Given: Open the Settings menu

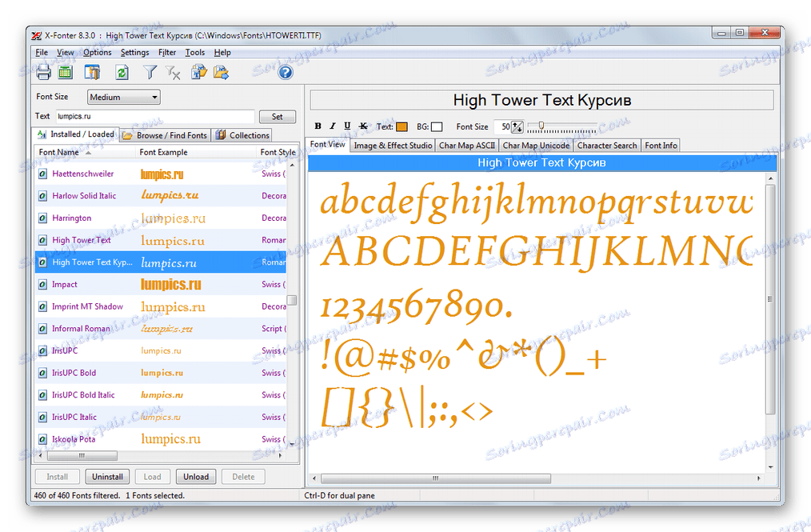Looking at the screenshot, I should click(134, 52).
